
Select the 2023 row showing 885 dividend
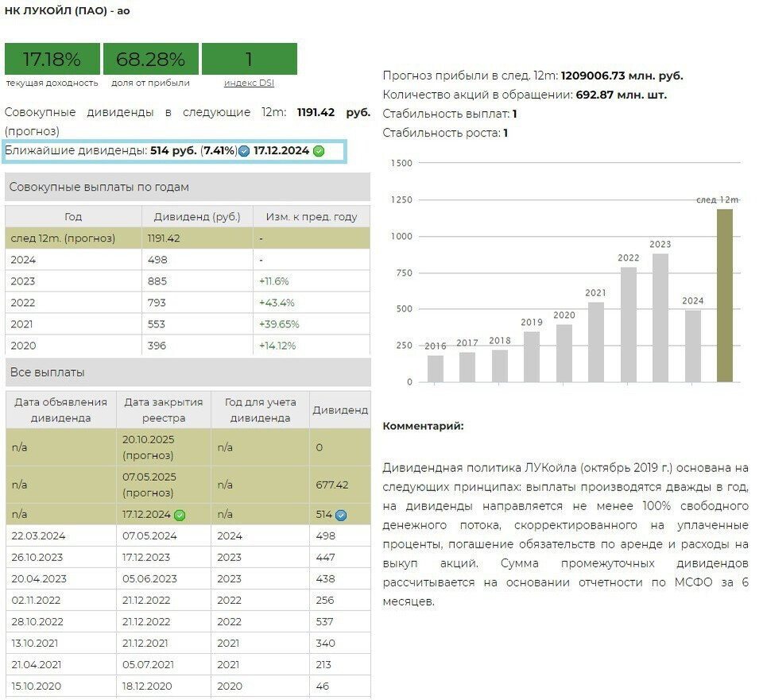188,281
